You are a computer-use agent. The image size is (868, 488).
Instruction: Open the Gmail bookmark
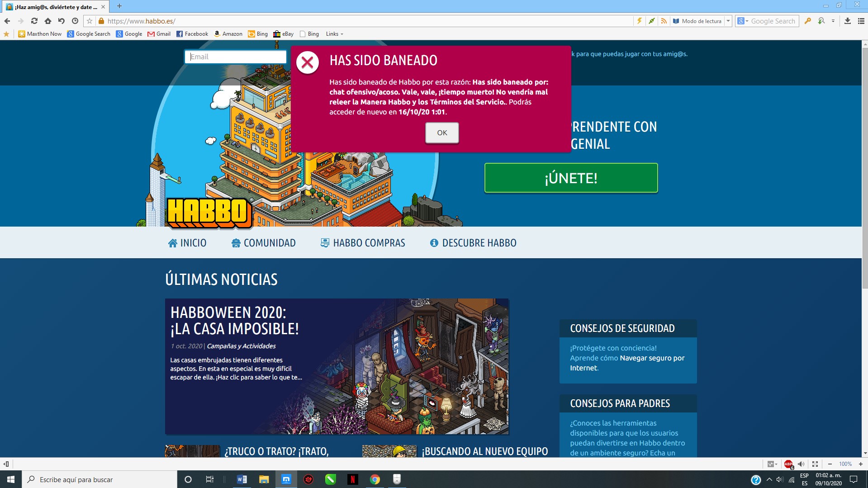(159, 34)
